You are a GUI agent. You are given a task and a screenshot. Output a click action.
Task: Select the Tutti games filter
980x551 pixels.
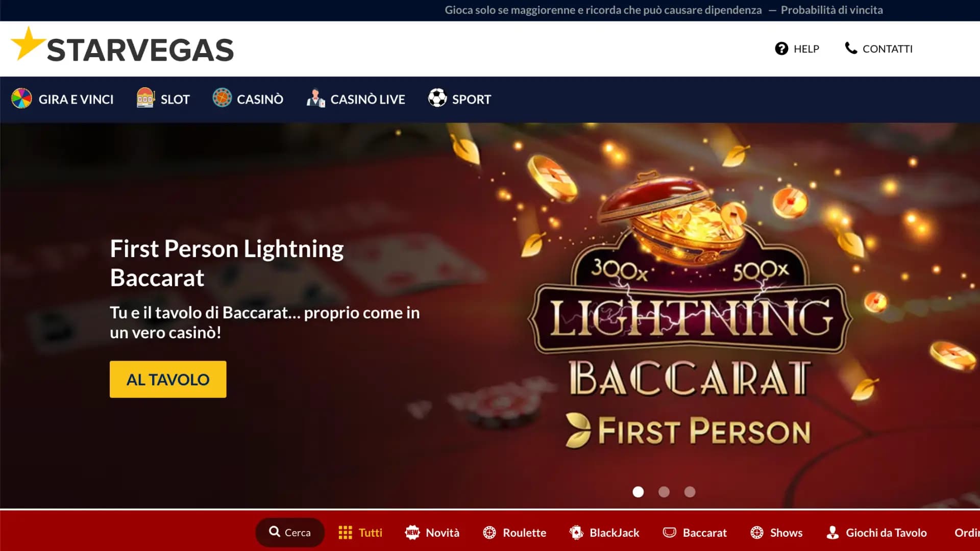(360, 533)
